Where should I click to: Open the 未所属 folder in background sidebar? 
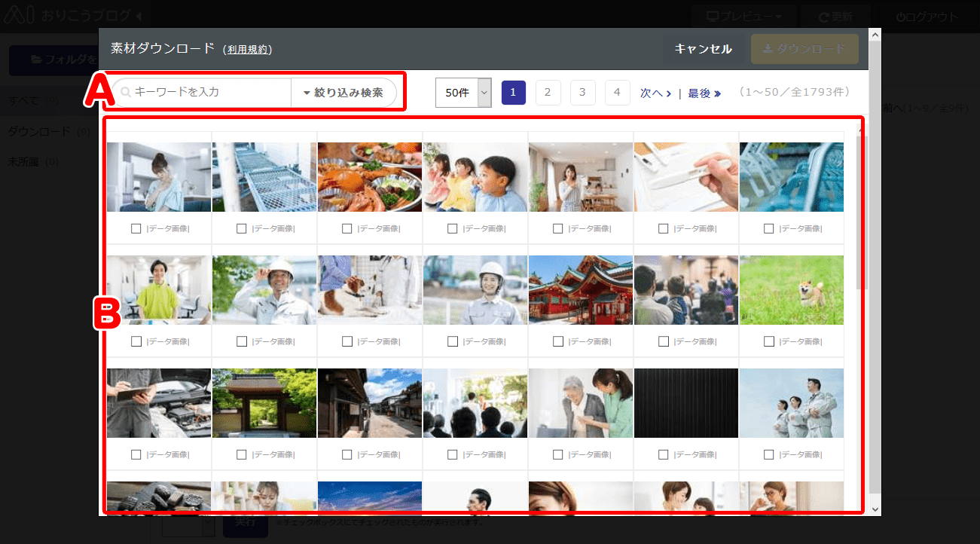[x=32, y=162]
